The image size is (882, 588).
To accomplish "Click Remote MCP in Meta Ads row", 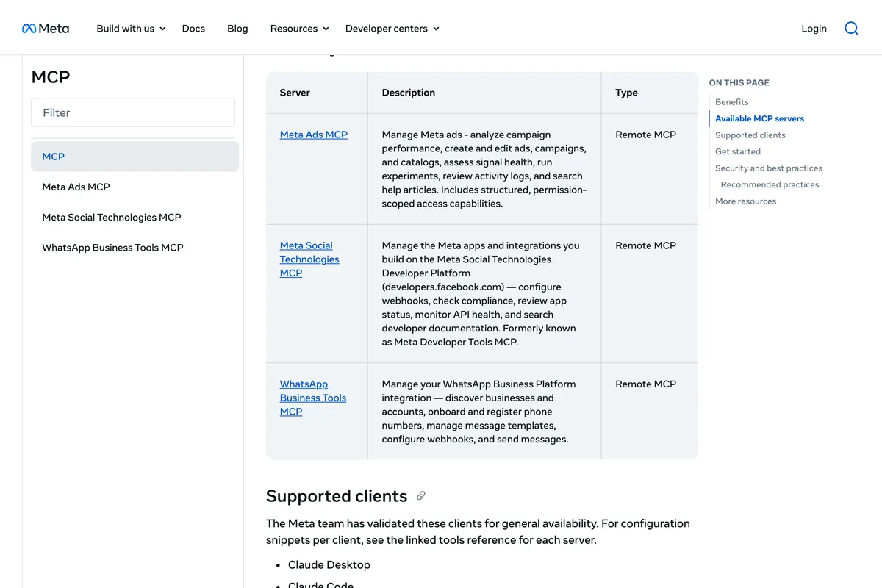I will 645,135.
